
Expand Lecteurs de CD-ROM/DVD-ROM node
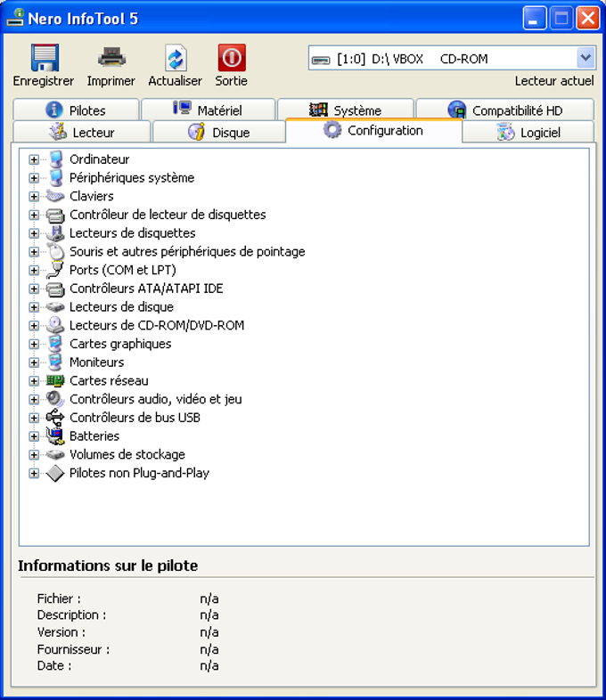pyautogui.click(x=34, y=325)
